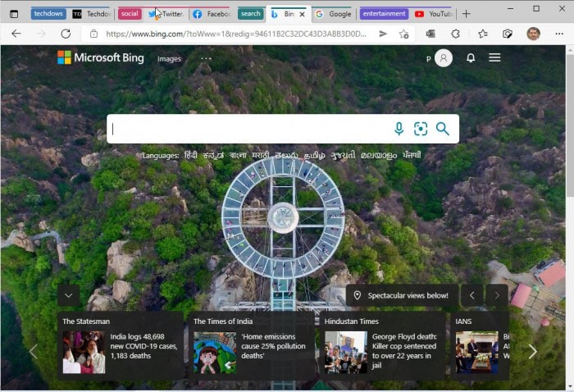This screenshot has width=574, height=392.
Task: Open Bing notifications bell
Action: tap(471, 58)
